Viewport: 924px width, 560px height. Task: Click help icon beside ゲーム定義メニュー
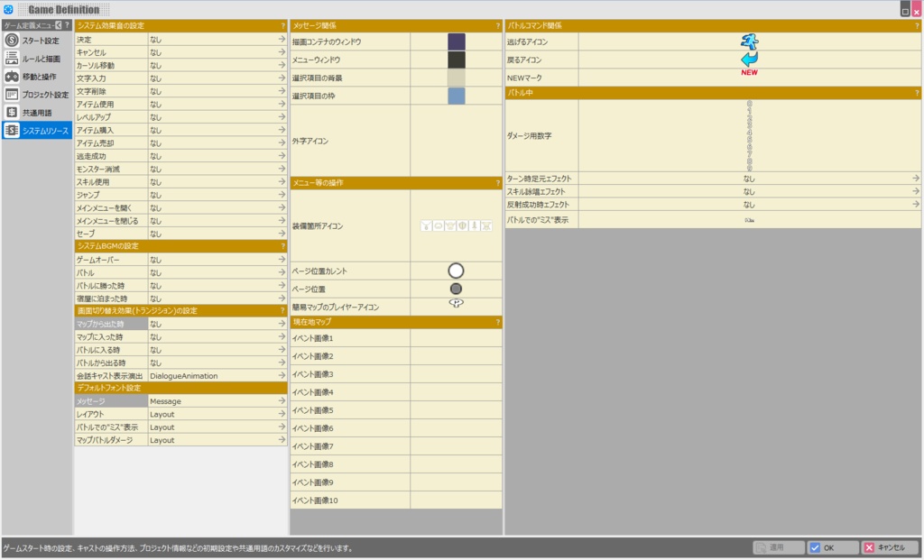coord(67,25)
